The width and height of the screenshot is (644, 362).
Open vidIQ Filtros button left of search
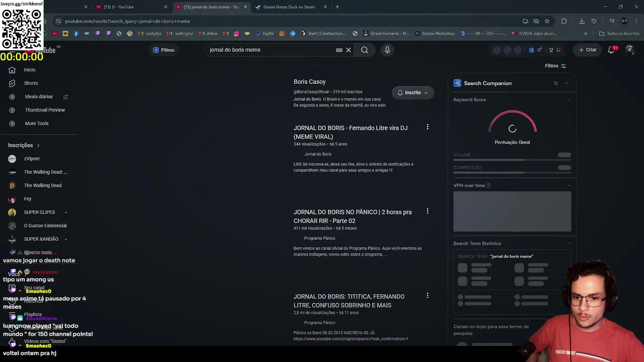coord(164,50)
